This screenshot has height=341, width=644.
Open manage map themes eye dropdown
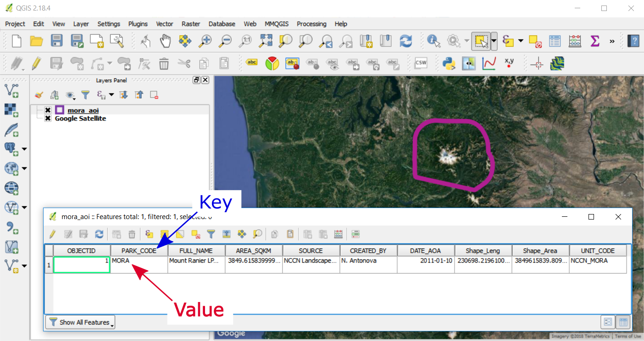[70, 95]
